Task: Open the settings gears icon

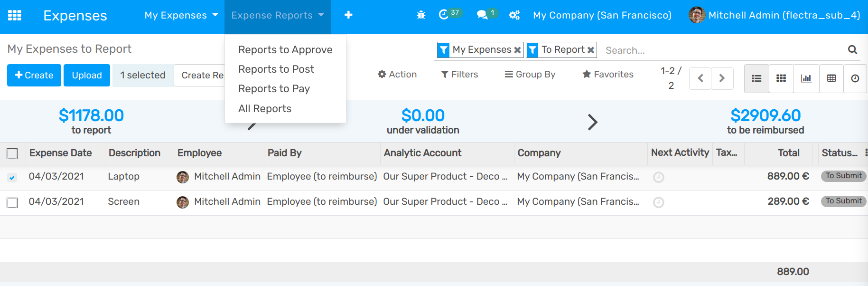Action: click(x=514, y=15)
